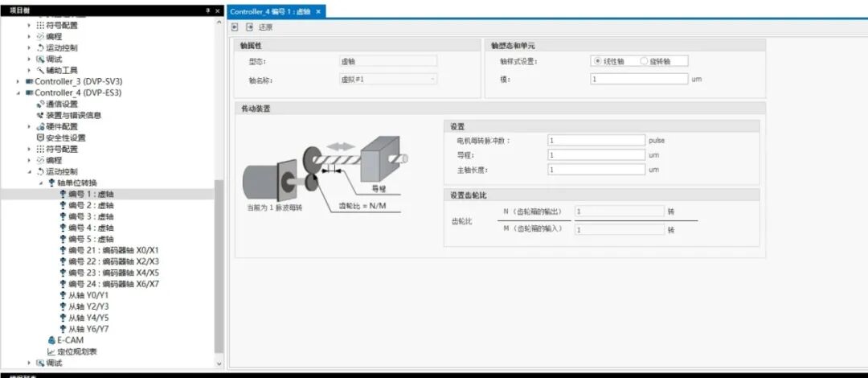The height and width of the screenshot is (378, 868).
Task: Click the 主轴长度 input field
Action: coord(596,170)
